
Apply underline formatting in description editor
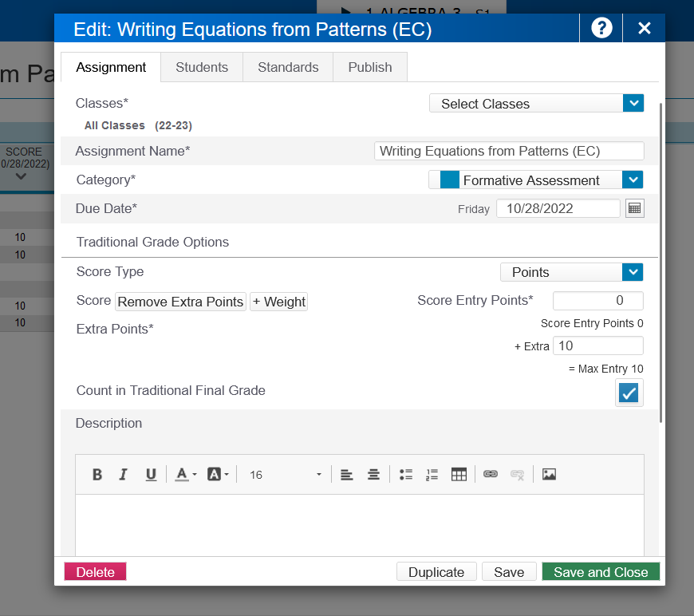click(151, 475)
